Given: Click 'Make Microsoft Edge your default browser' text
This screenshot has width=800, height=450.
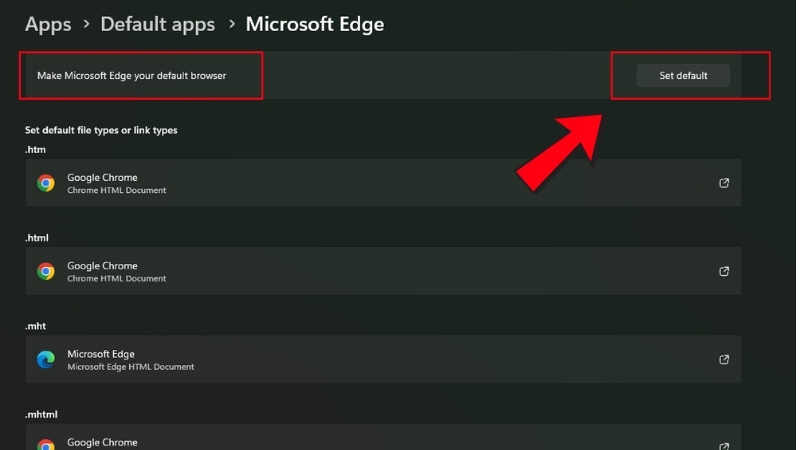Looking at the screenshot, I should point(132,76).
